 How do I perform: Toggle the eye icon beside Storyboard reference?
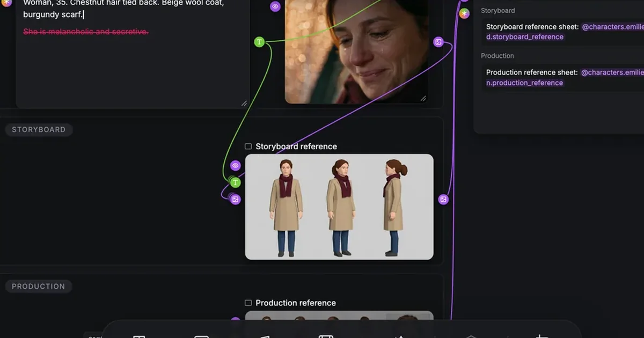pos(235,166)
